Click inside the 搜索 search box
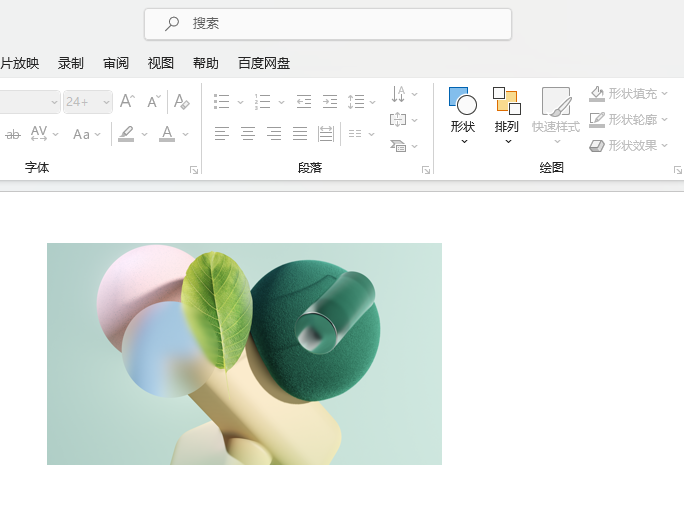 click(x=328, y=24)
